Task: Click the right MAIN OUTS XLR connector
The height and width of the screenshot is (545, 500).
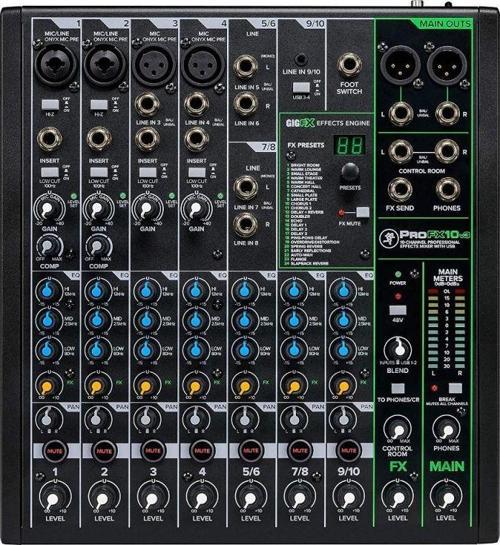Action: 447,65
